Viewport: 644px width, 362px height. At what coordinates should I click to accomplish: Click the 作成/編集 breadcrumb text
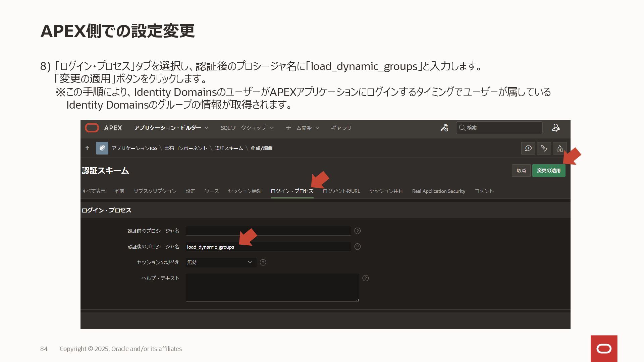click(262, 148)
